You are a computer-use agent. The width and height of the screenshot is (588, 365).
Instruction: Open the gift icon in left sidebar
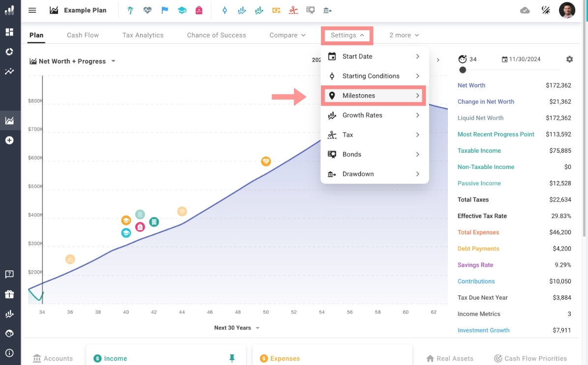coord(9,294)
